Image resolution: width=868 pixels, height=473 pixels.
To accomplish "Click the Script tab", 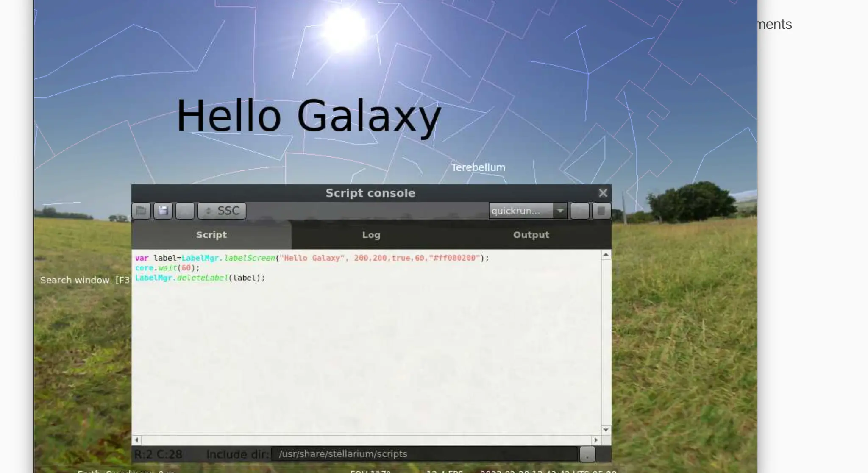I will click(x=211, y=234).
